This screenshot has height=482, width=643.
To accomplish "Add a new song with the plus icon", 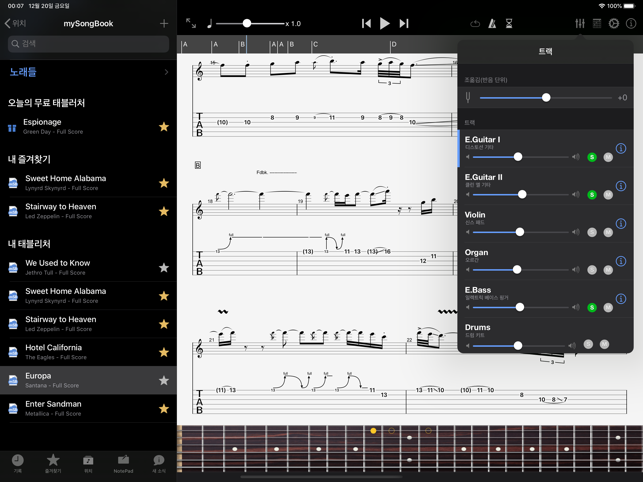I will 164,23.
